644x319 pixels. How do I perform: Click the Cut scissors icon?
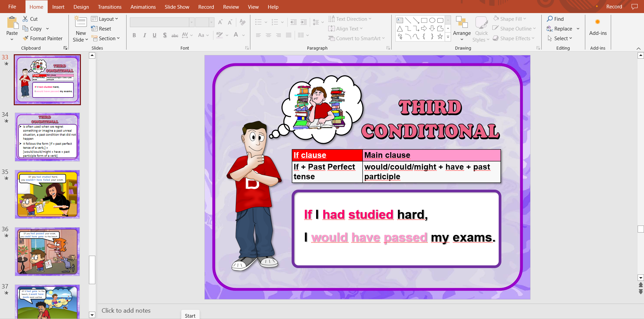[26, 19]
